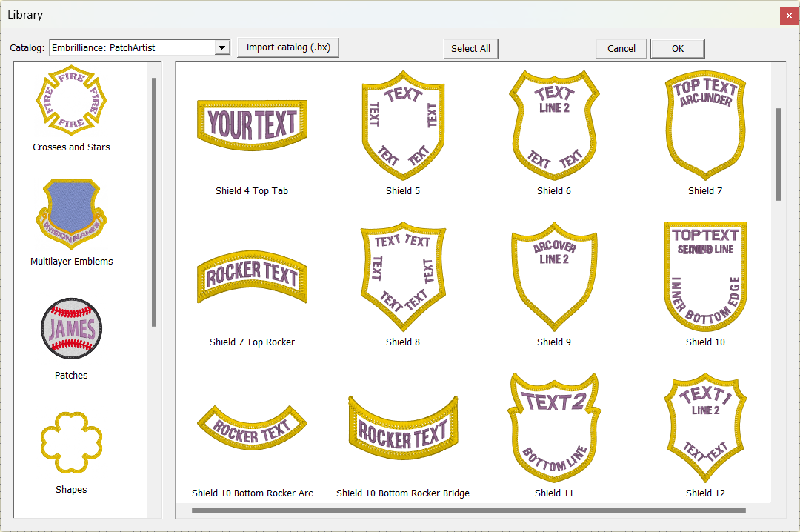
Task: Choose the Shield 7 Top Rocker design
Action: (252, 276)
